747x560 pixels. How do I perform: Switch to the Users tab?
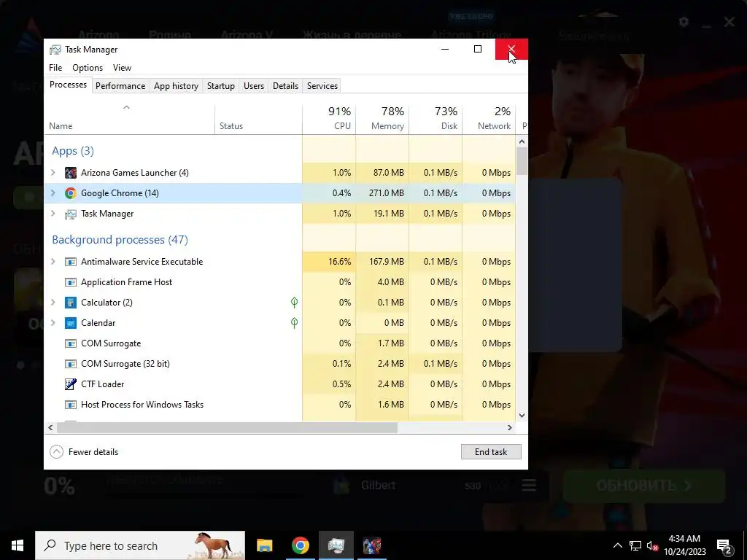point(253,86)
